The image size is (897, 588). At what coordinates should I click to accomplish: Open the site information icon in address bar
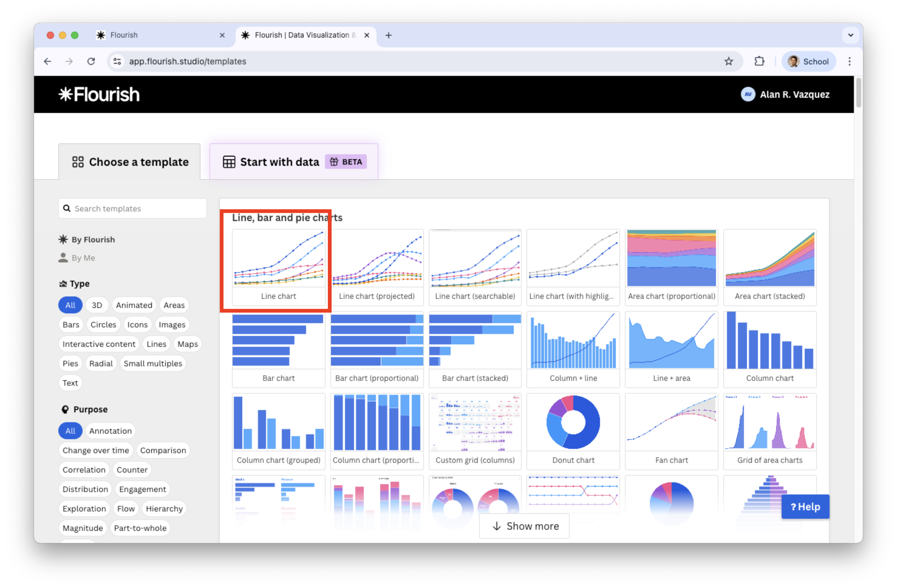tap(117, 61)
